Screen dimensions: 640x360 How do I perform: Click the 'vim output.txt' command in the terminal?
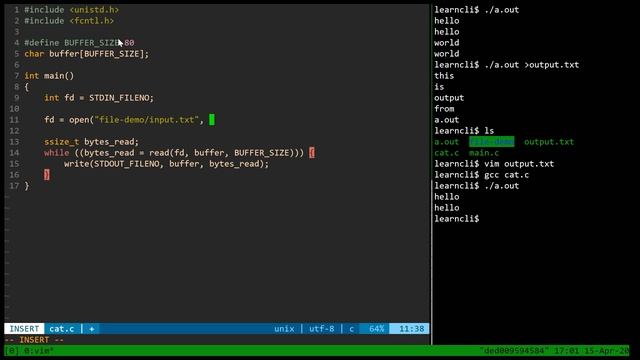pyautogui.click(x=519, y=164)
